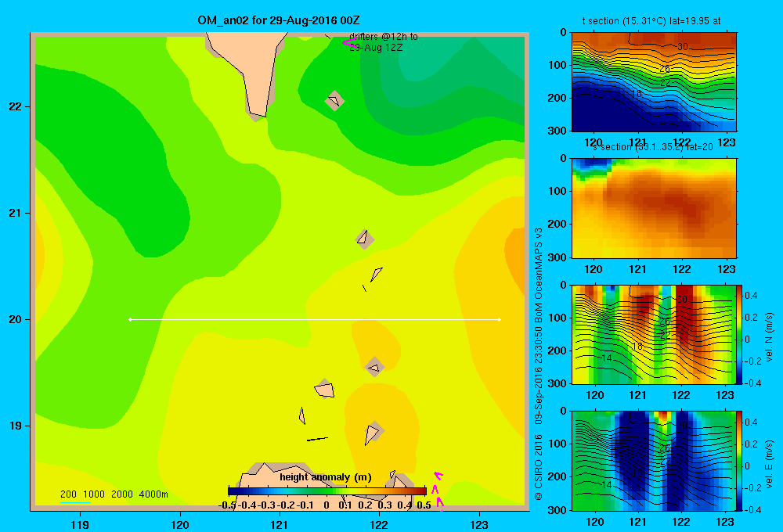Click the cyan 200 m contour legend line
This screenshot has height=532, width=783.
[x=75, y=502]
